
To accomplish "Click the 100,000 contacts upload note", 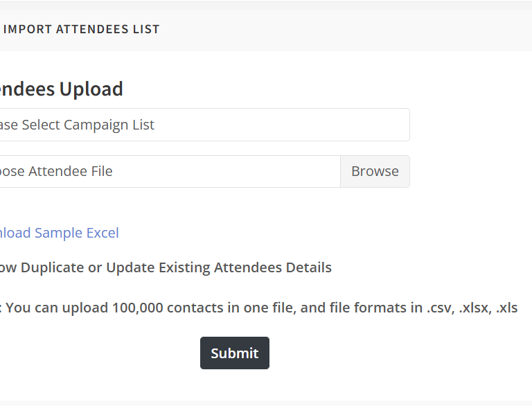I will pyautogui.click(x=260, y=308).
